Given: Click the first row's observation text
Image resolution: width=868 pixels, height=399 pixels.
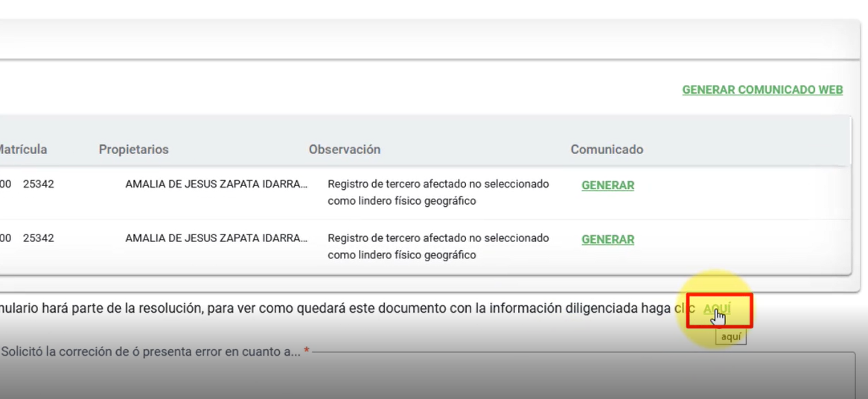Looking at the screenshot, I should (438, 192).
